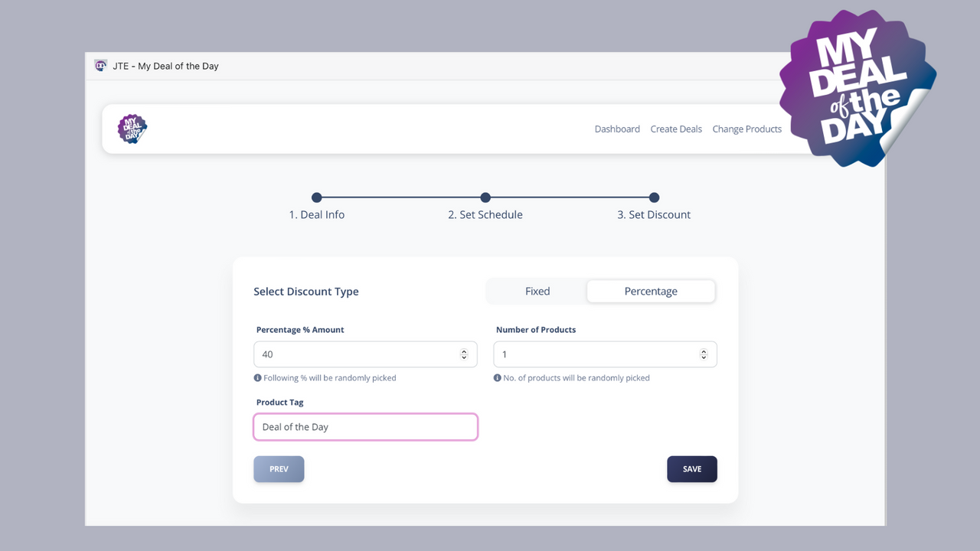980x551 pixels.
Task: Switch discount type to Percentage
Action: pyautogui.click(x=651, y=291)
